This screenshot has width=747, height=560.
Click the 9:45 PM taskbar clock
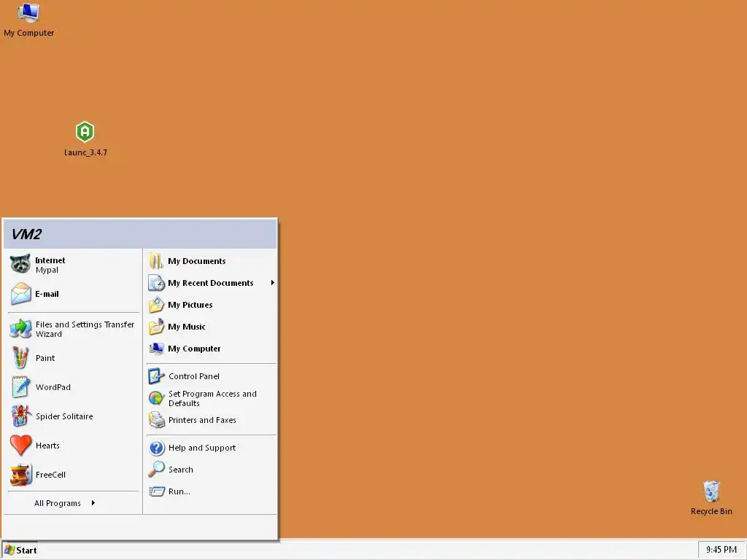[x=721, y=550]
